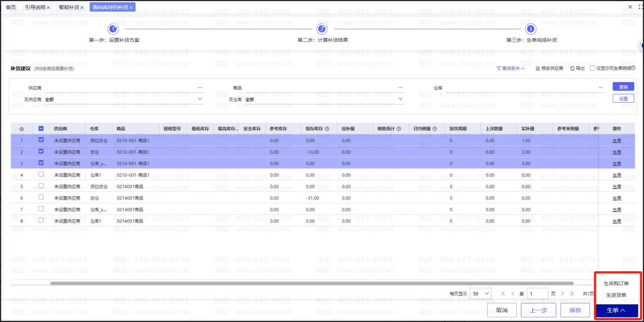Screen dimensions: 644x322
Task: Expand the 无供应商 全部 dropdown
Action: pyautogui.click(x=200, y=99)
